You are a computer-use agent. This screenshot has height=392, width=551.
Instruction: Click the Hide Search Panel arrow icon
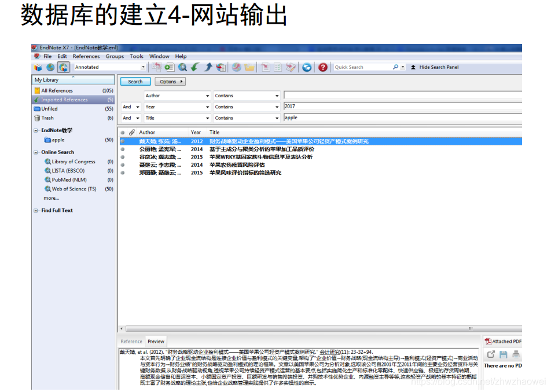click(413, 67)
